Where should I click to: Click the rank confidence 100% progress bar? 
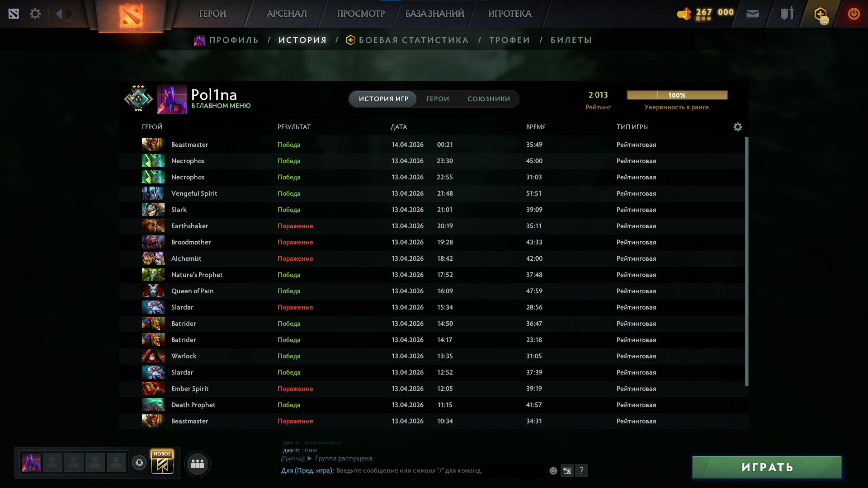tap(677, 95)
